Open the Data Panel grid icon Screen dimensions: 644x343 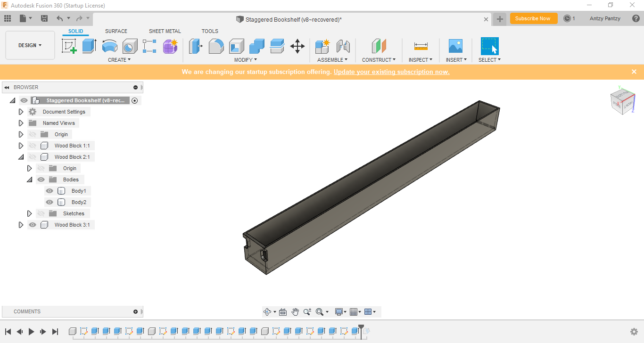click(8, 18)
